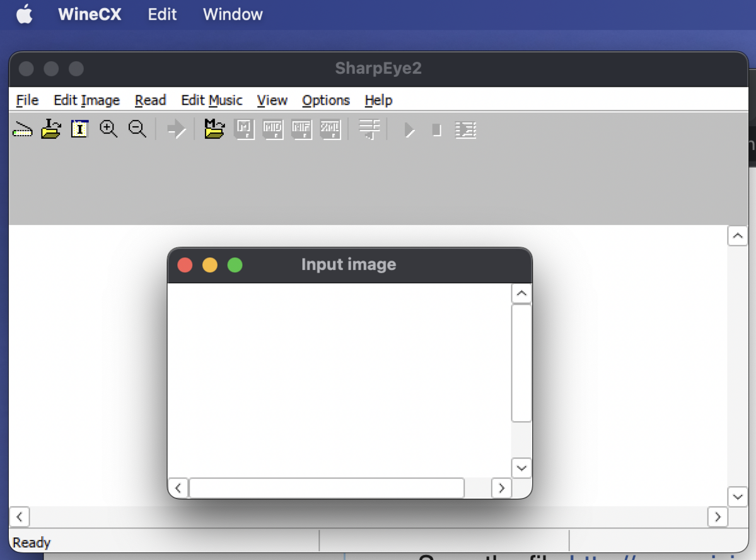Zoom out with the magnifier minus icon

point(137,129)
